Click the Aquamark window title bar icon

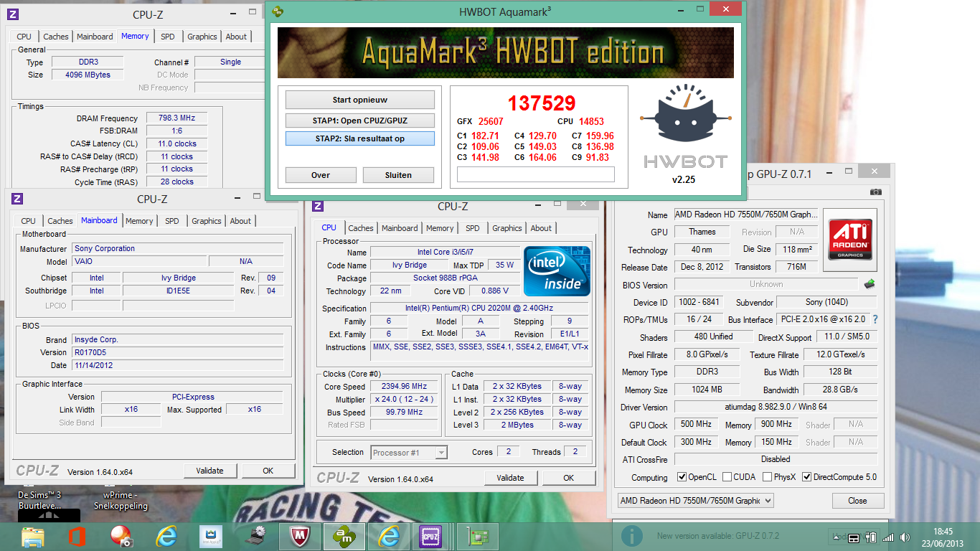277,11
